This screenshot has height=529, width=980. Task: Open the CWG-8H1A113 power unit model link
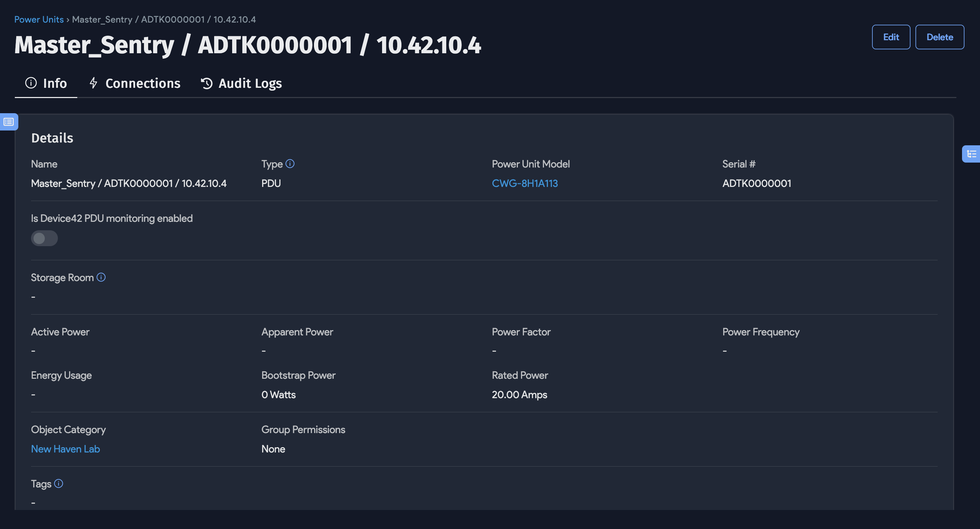coord(525,183)
